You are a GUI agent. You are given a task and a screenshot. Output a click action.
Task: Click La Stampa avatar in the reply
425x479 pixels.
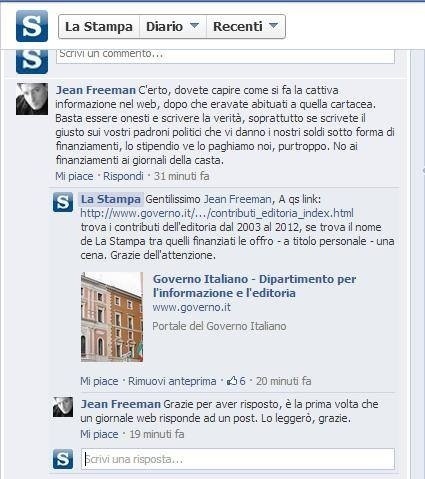pos(63,202)
